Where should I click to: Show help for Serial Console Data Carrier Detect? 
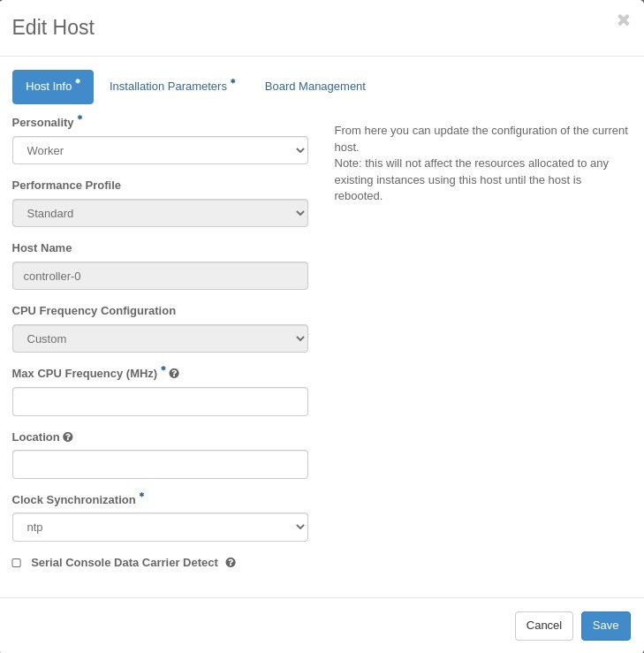pos(231,563)
